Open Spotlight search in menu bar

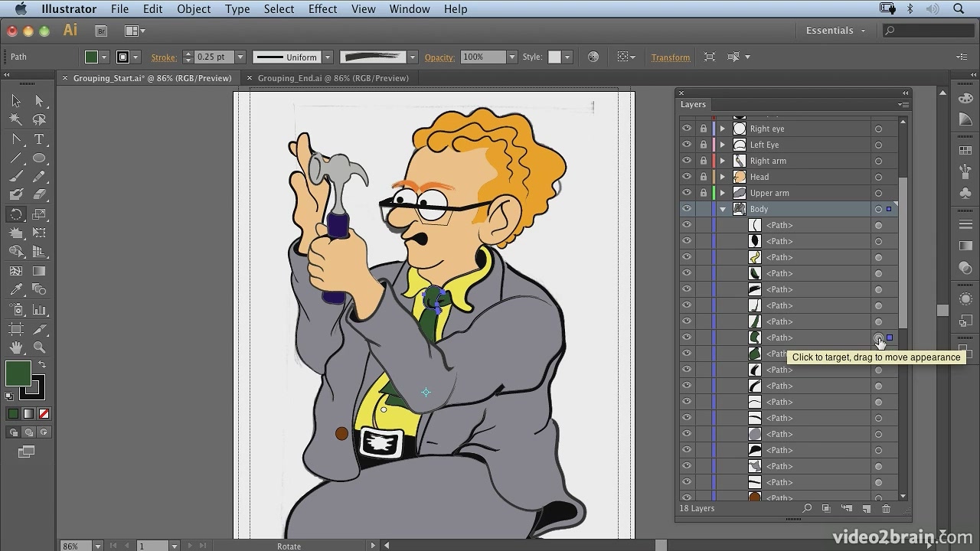[959, 9]
